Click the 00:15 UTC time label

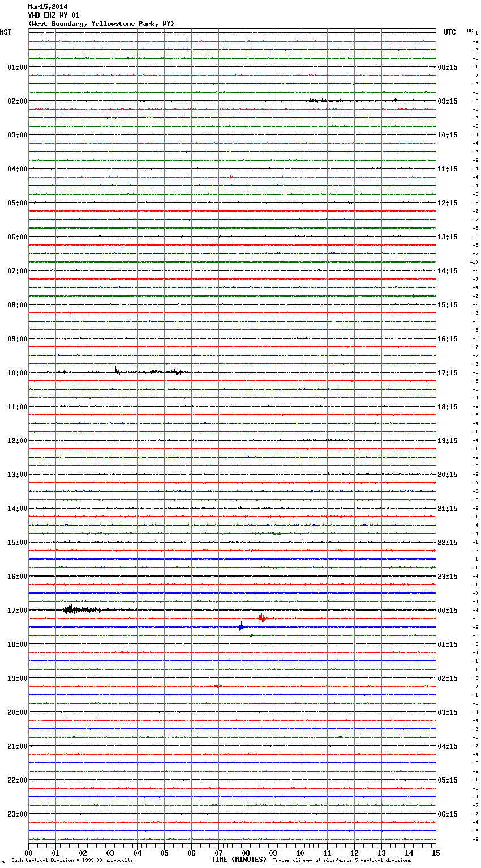[448, 611]
